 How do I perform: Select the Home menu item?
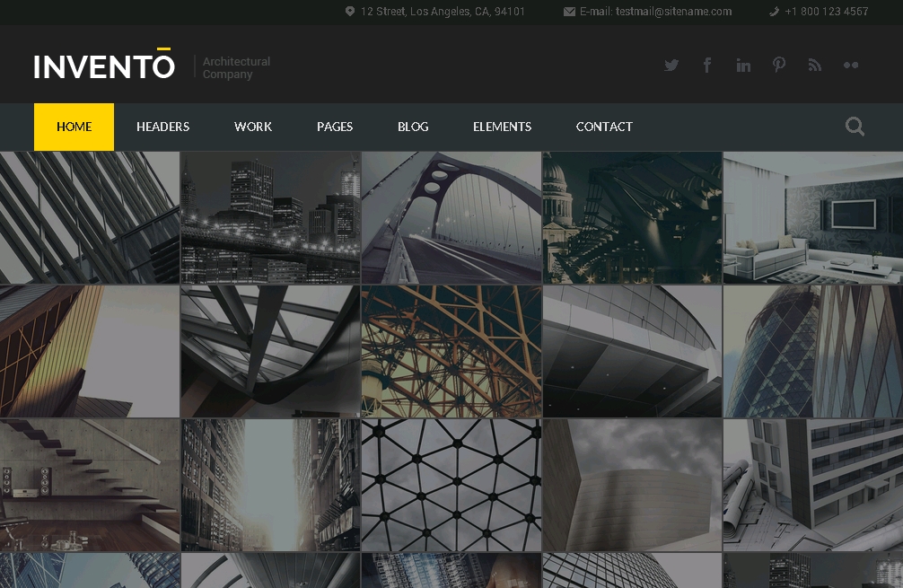[74, 127]
